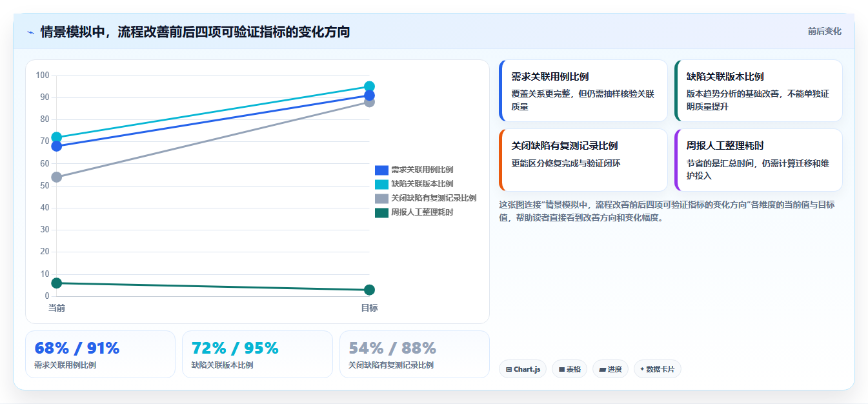This screenshot has height=404, width=868.
Task: Click the cyan data point at 目标 (95)
Action: click(369, 86)
